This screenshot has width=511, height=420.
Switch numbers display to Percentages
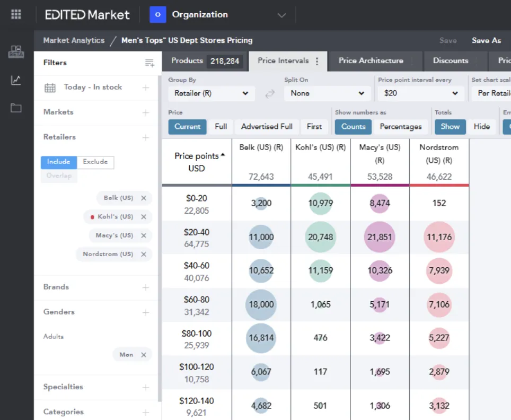(x=401, y=127)
